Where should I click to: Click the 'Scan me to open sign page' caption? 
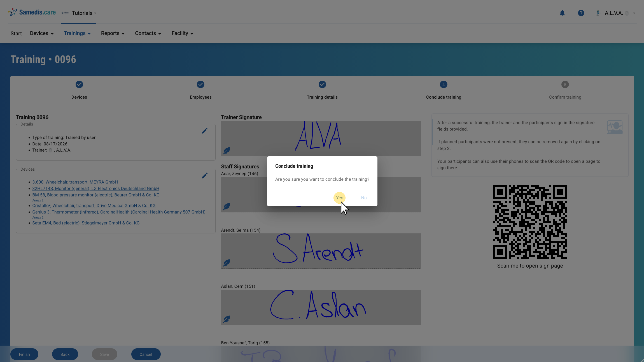point(530,266)
